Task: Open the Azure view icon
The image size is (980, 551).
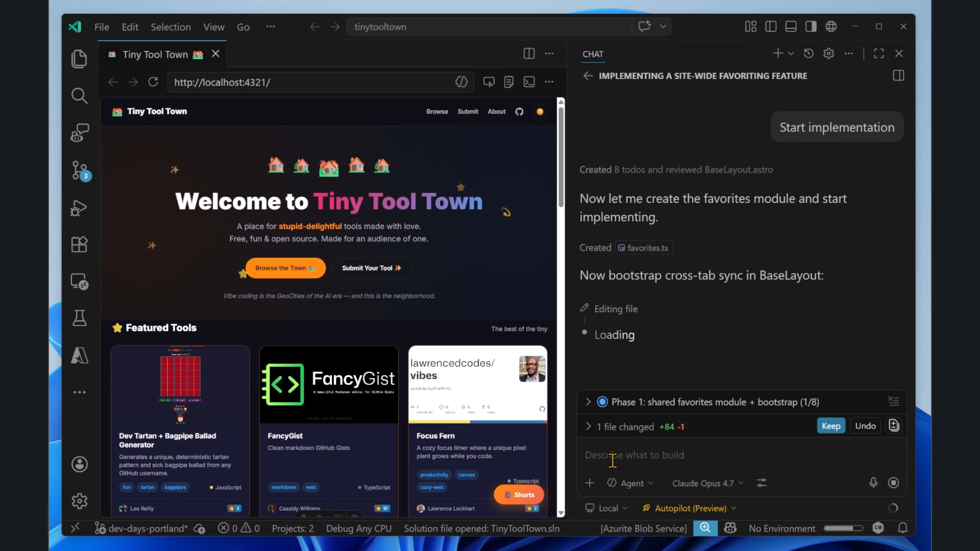Action: tap(79, 355)
